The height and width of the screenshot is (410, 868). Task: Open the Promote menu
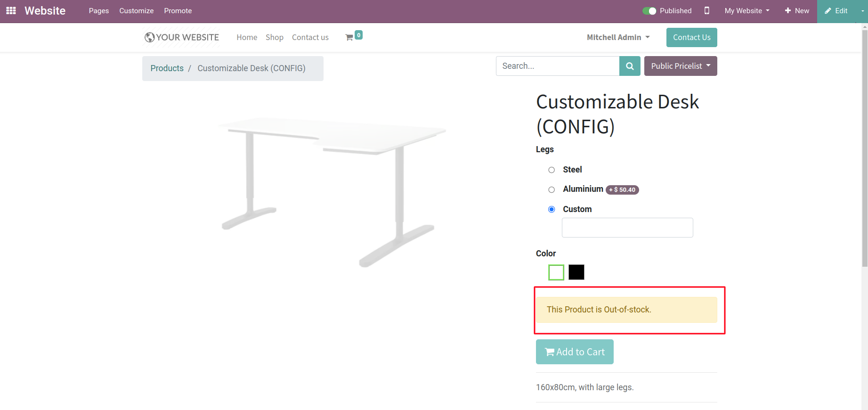click(x=178, y=11)
